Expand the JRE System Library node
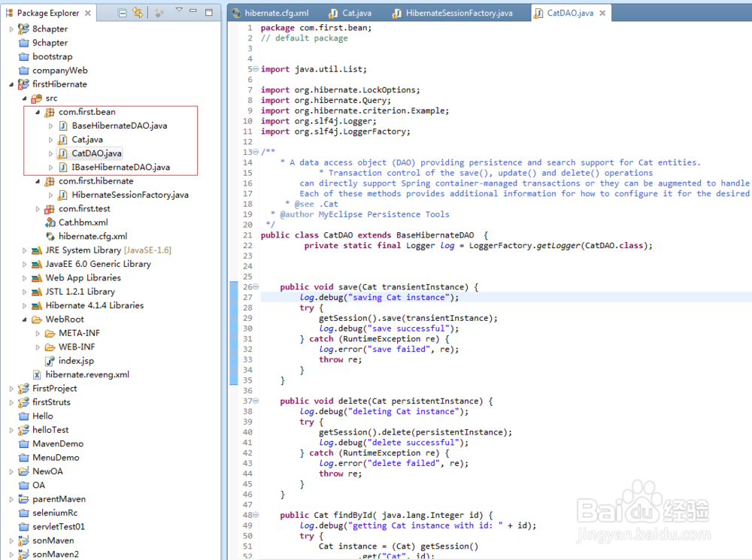Image resolution: width=752 pixels, height=560 pixels. (25, 250)
